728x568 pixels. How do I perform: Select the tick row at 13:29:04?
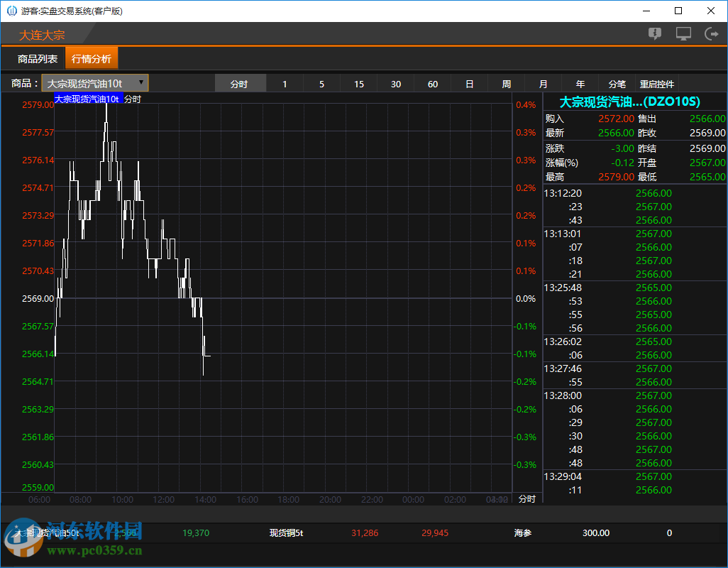click(634, 476)
